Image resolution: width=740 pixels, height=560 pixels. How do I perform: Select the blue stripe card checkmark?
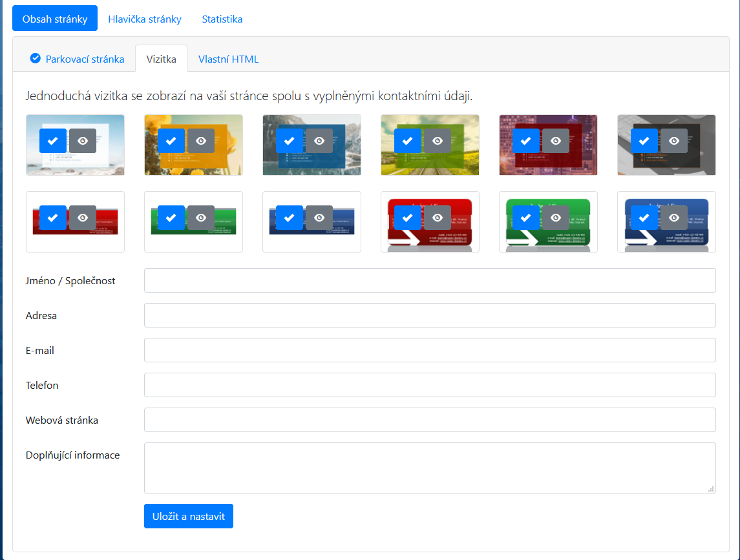click(290, 218)
